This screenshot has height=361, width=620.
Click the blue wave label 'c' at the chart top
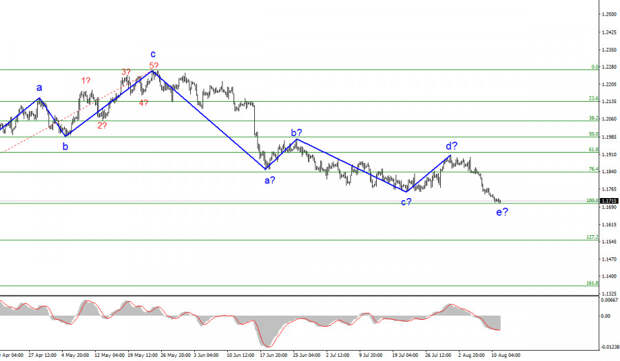point(153,54)
